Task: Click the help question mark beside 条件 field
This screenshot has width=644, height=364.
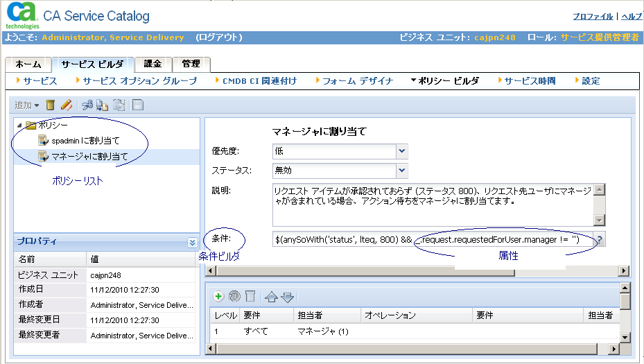Action: click(599, 239)
